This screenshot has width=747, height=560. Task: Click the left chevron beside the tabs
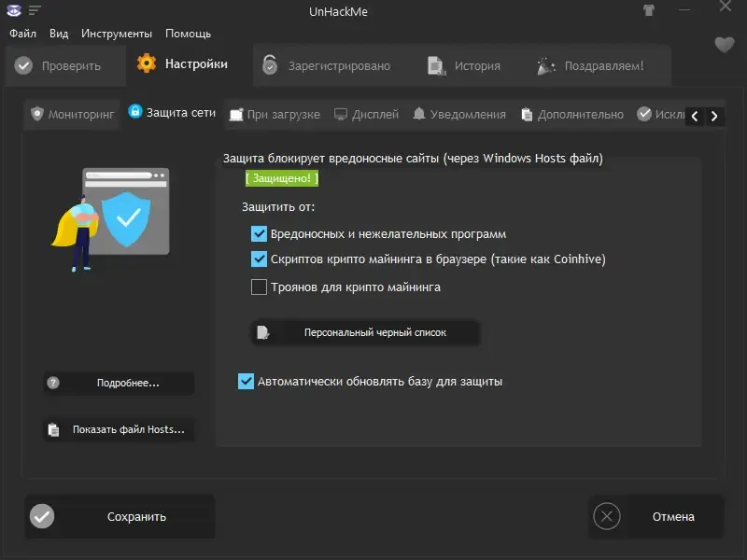point(696,116)
